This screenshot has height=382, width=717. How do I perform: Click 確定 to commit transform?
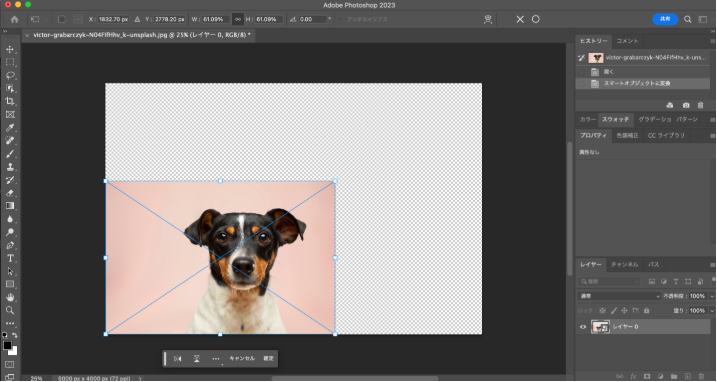[268, 359]
